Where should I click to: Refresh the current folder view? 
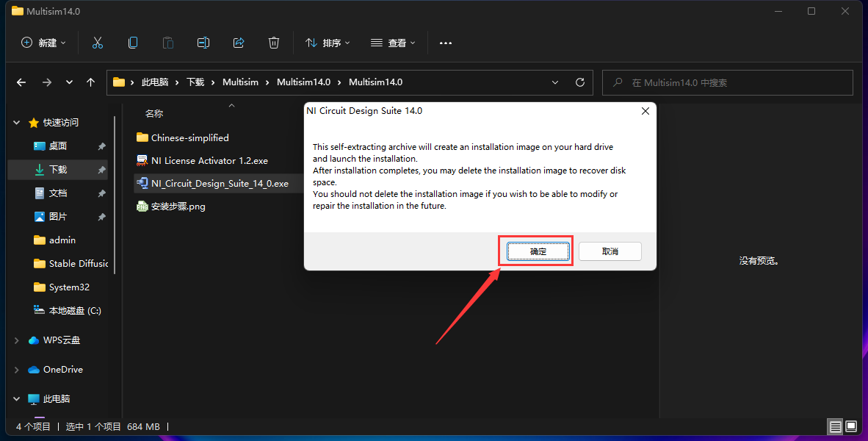click(x=580, y=82)
